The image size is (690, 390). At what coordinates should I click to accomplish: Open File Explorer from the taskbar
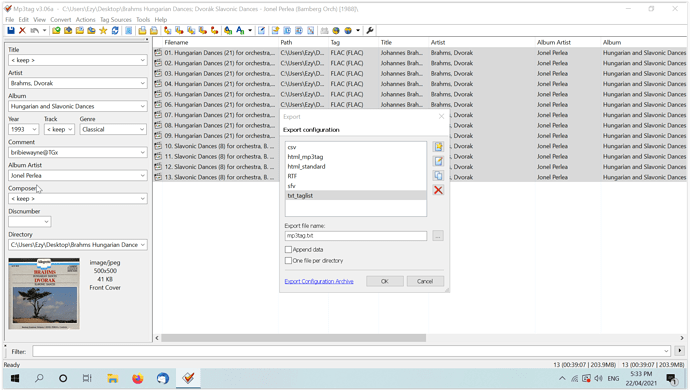tap(113, 378)
